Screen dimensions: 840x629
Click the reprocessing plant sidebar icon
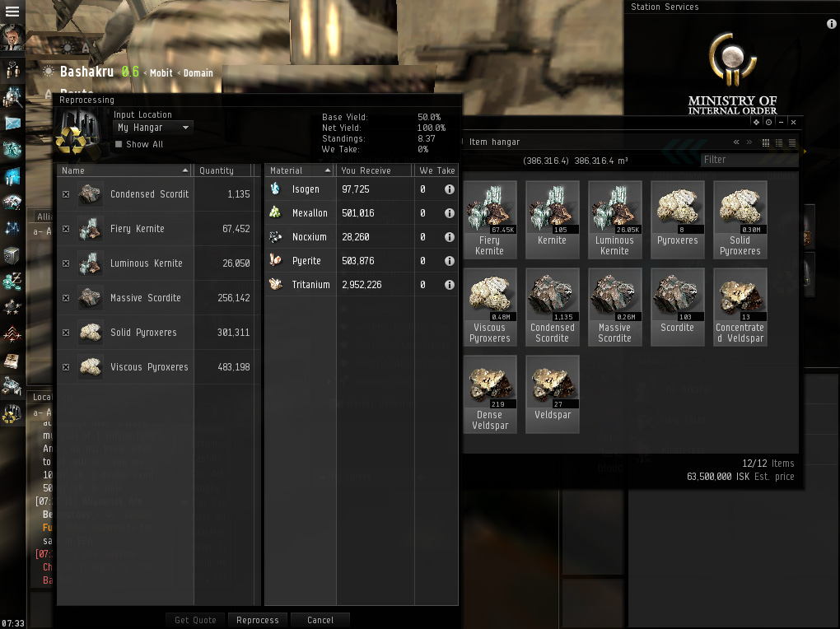[x=12, y=413]
